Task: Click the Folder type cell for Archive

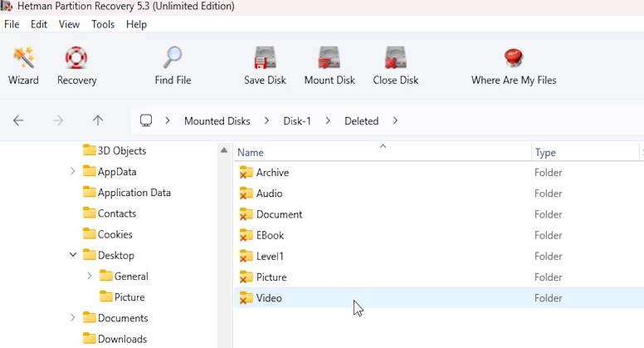Action: coord(548,173)
